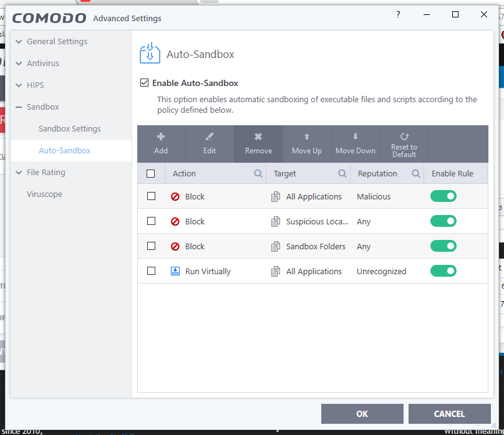Expand the Antivirus section chevron
Screen dimensions: 504x435
pyautogui.click(x=19, y=64)
